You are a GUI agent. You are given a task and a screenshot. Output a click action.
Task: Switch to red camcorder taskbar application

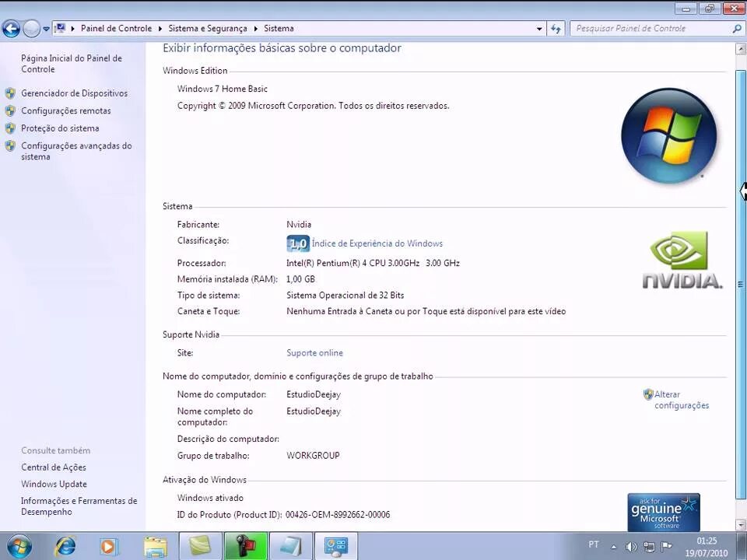[245, 546]
